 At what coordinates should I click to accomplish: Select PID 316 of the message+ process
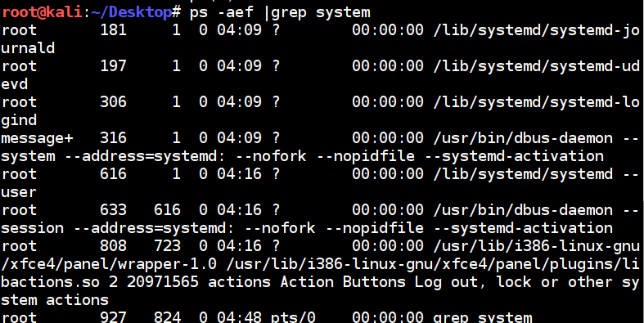(114, 138)
